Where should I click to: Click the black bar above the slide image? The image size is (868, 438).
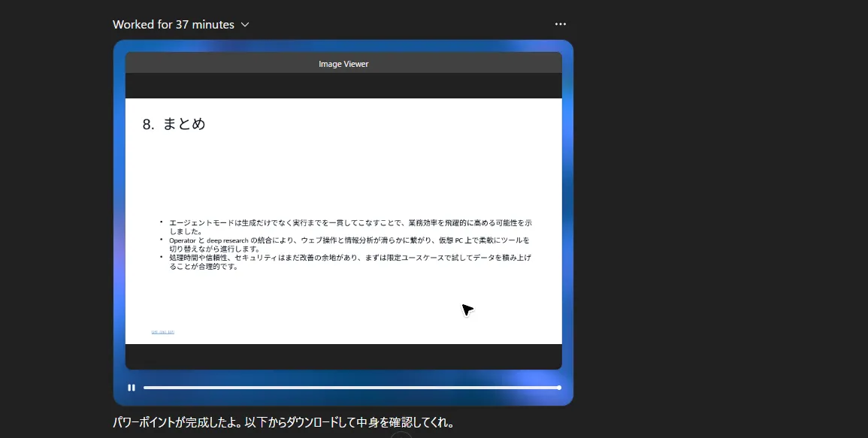343,86
